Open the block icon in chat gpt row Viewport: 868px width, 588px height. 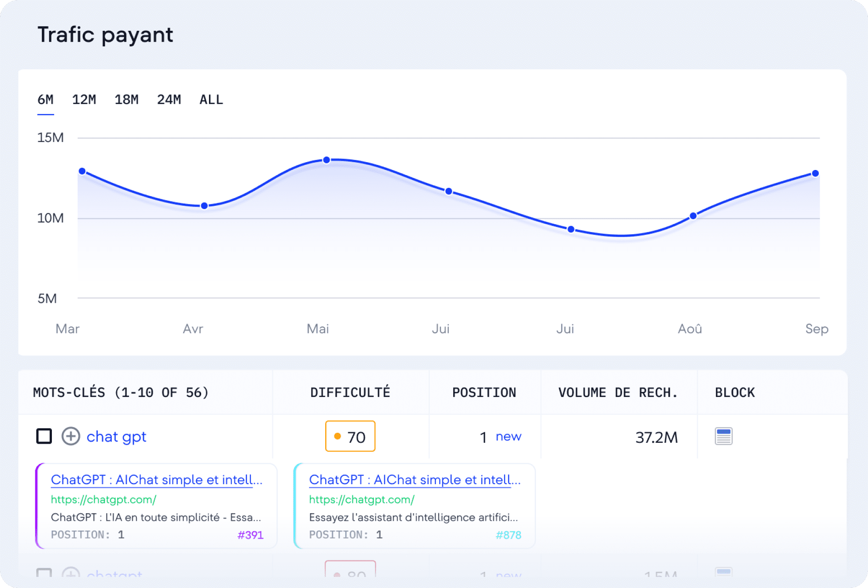point(723,436)
